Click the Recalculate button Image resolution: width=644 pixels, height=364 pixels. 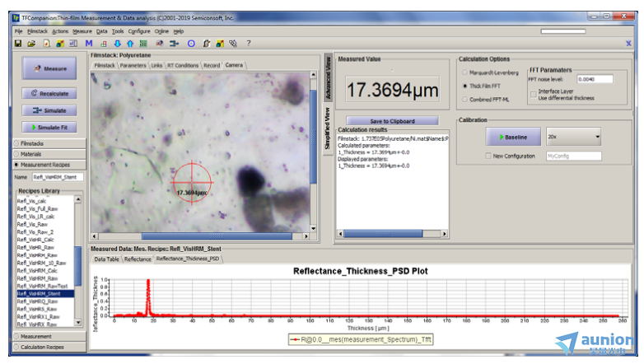click(x=49, y=94)
